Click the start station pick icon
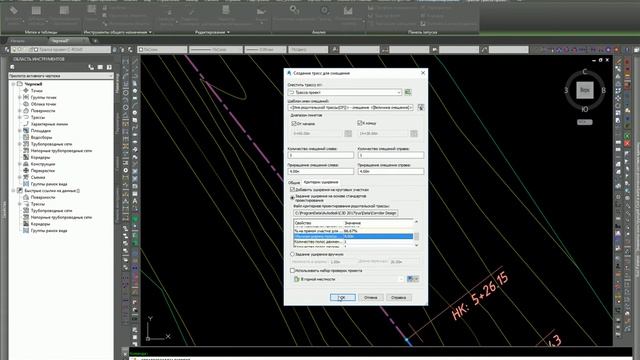This screenshot has height=360, width=640. (348, 133)
